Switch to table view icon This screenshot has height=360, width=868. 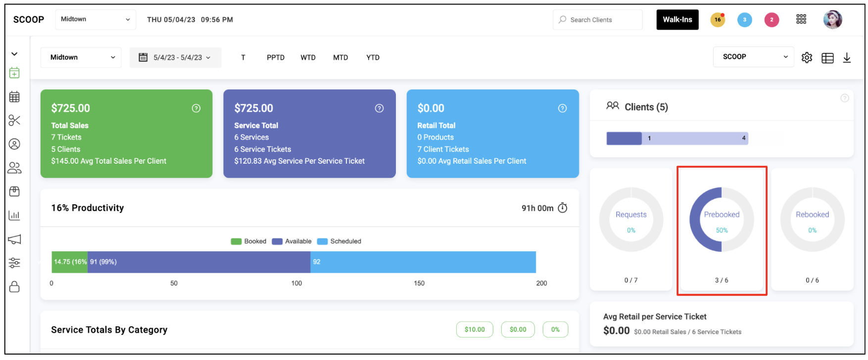pyautogui.click(x=827, y=58)
